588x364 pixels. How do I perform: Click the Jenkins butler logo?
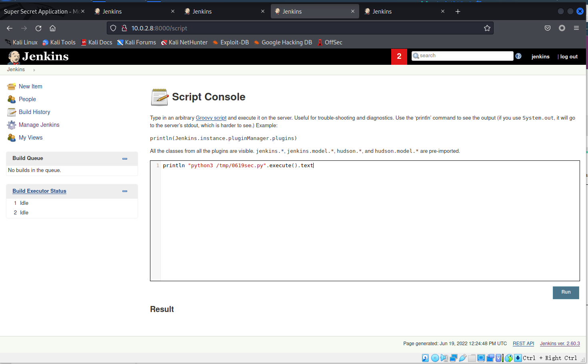tap(14, 57)
